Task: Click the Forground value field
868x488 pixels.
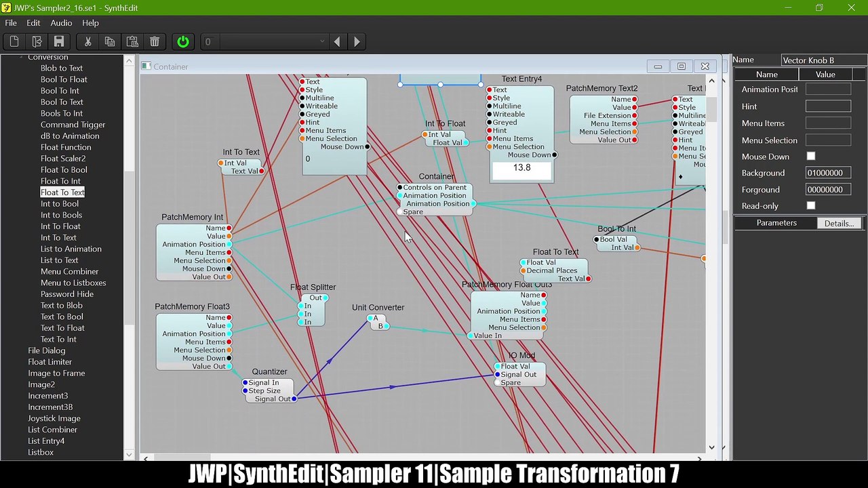Action: pyautogui.click(x=828, y=190)
